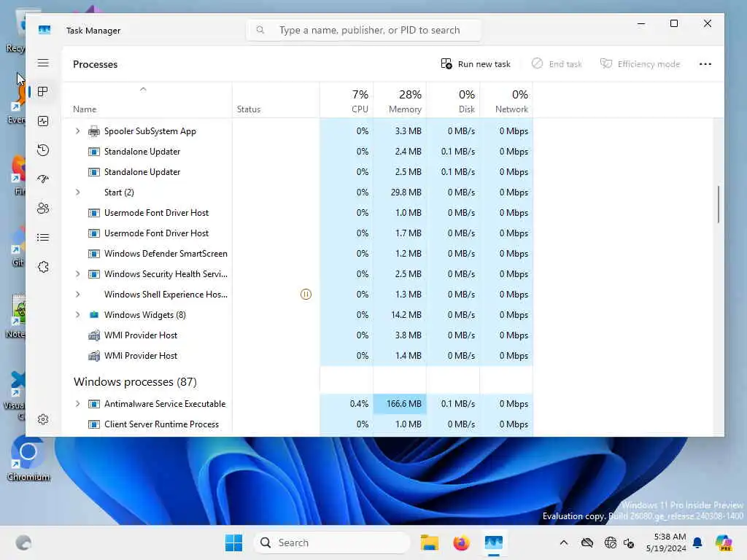Sort by the Memory column header
The width and height of the screenshot is (747, 560).
coord(400,101)
